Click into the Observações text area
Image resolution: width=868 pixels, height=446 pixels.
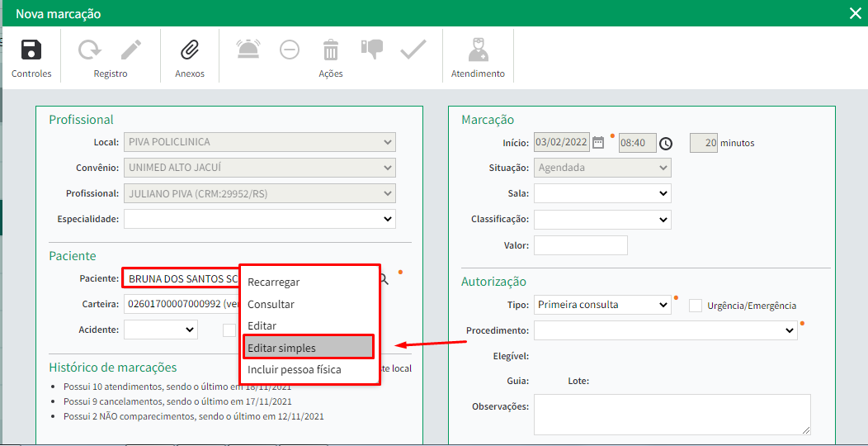click(672, 414)
